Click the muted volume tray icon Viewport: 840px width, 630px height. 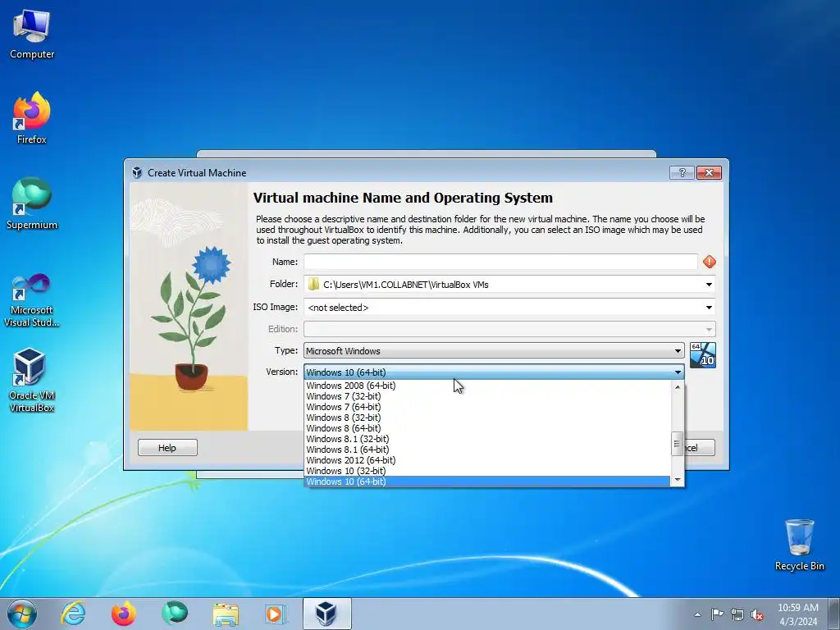pyautogui.click(x=757, y=615)
